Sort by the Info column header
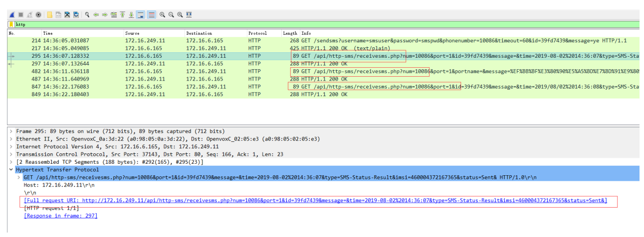Viewport: 644px width, 237px height. (469, 33)
